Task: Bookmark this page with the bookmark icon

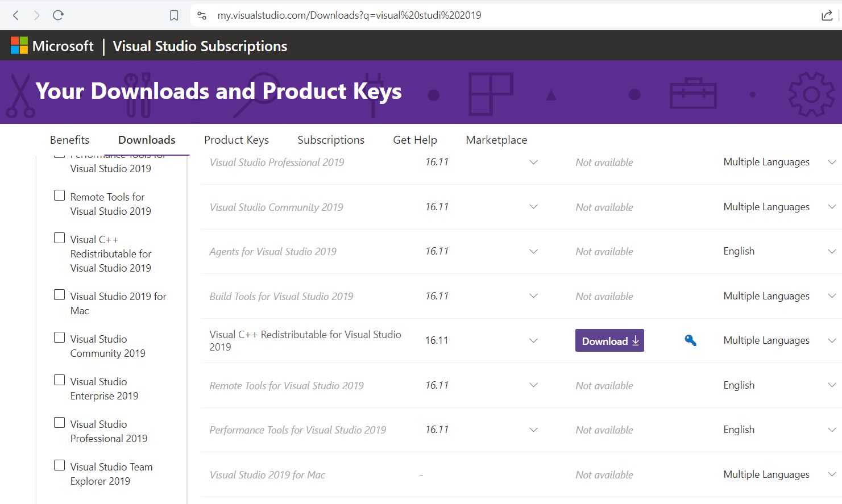Action: (174, 15)
